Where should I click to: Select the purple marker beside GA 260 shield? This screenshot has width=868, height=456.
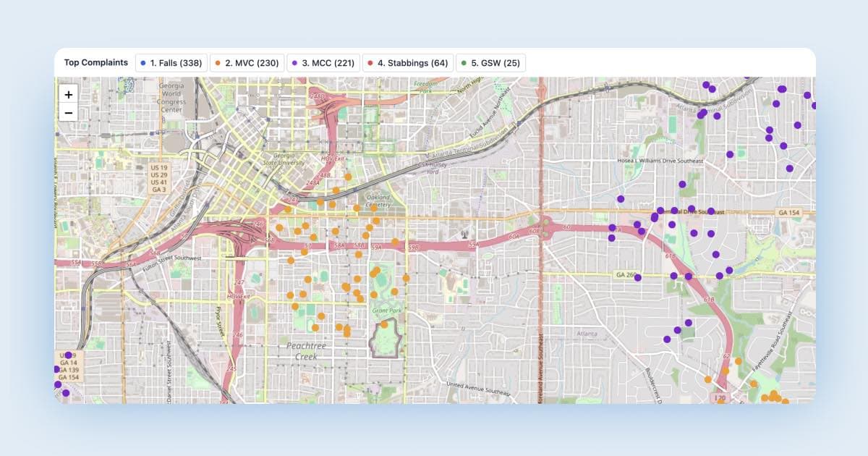coord(638,278)
